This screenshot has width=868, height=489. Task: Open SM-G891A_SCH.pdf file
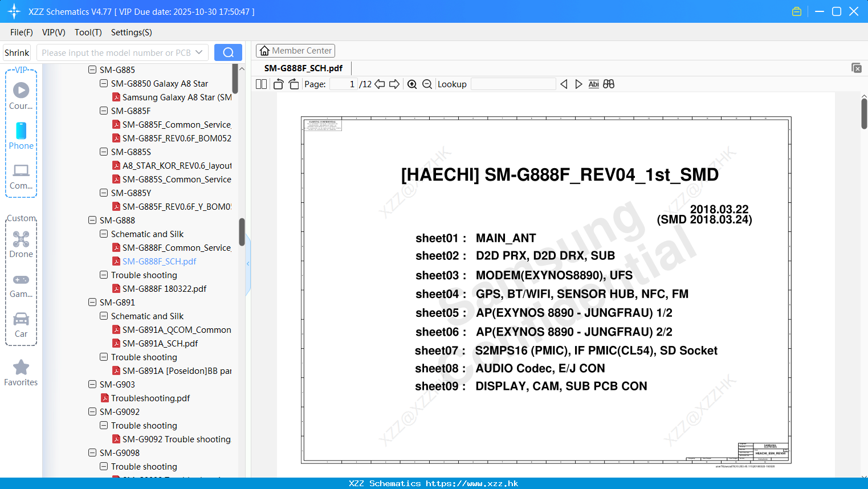click(160, 343)
